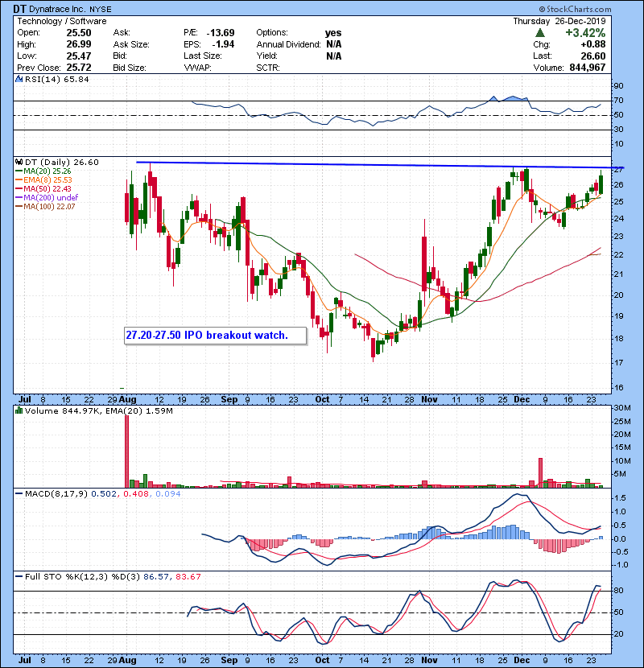Viewport: 644px width, 668px height.
Task: Click the Volume 844.97K, EMA(20) 1.59M label
Action: click(x=99, y=411)
